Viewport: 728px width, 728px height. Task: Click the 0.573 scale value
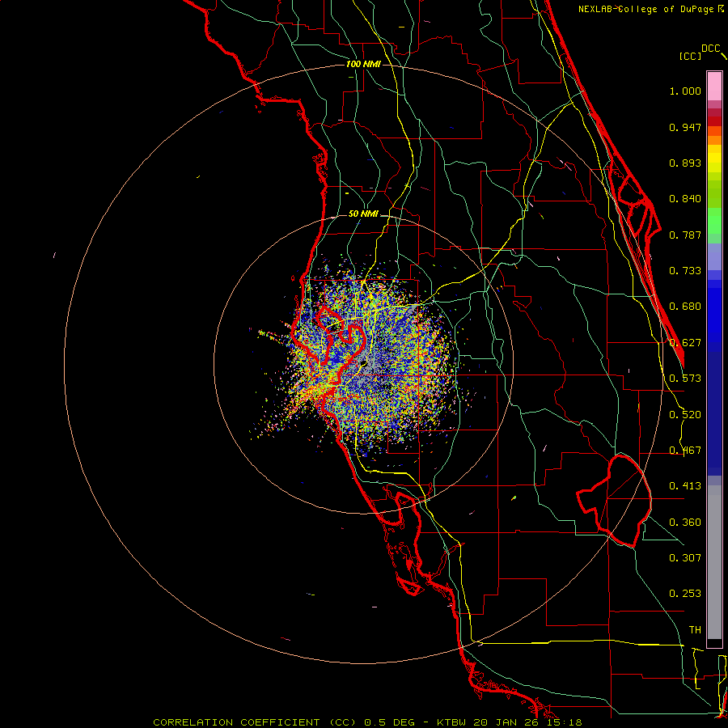click(685, 379)
